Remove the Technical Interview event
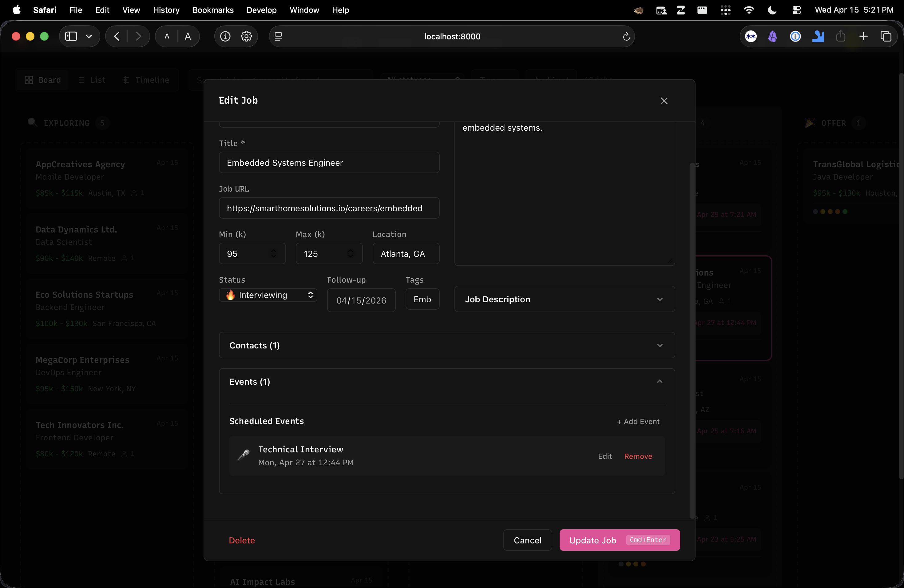This screenshot has height=588, width=904. (x=638, y=456)
